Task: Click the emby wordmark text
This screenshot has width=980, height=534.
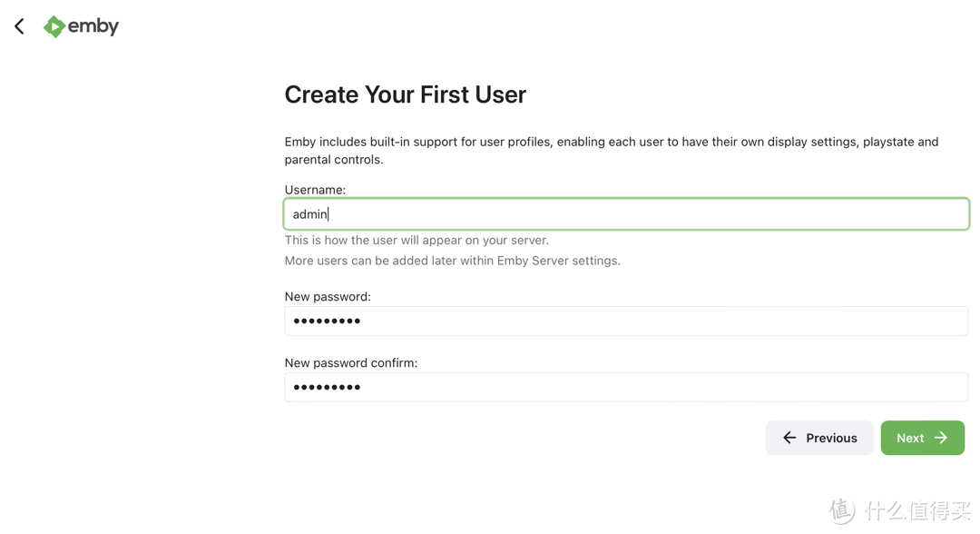Action: point(93,26)
